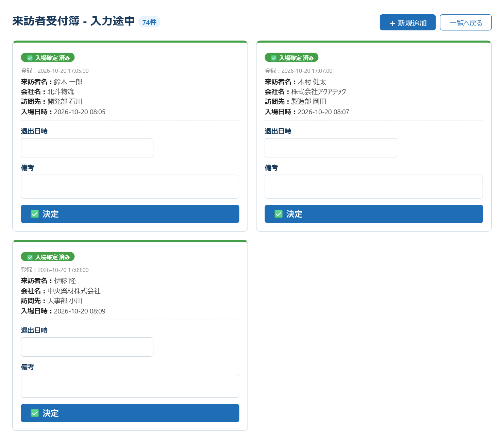Confirm 木村 健太 entry with 決定
Viewport: 504px width, 443px height.
[374, 214]
